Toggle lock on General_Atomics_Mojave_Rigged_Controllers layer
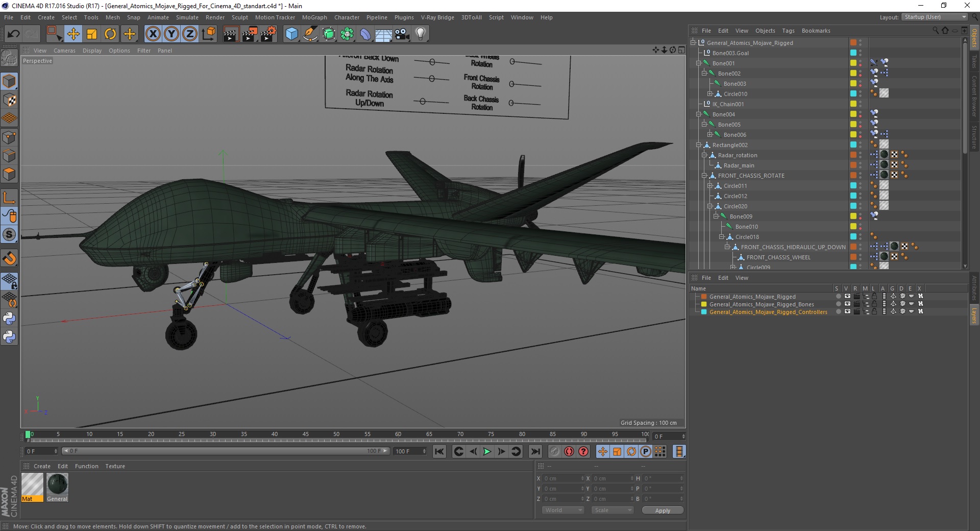 874,312
